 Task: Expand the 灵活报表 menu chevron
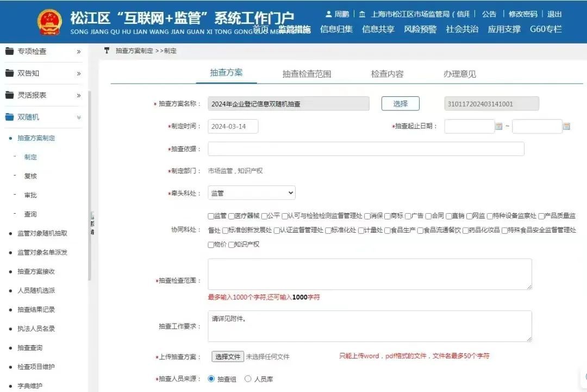(79, 96)
